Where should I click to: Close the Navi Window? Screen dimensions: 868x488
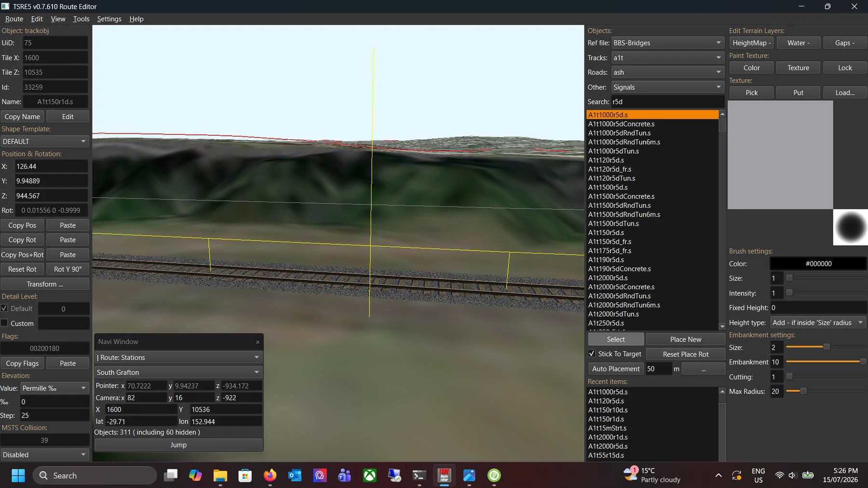[x=258, y=342]
